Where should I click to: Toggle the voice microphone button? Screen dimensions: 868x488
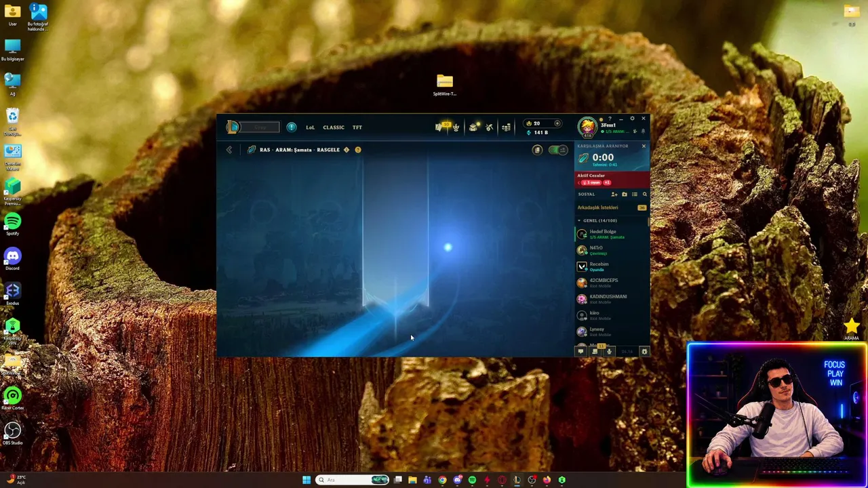tap(609, 351)
